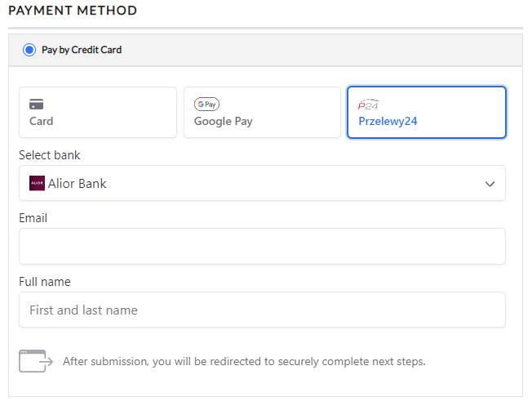Image resolution: width=532 pixels, height=406 pixels.
Task: Click the Alior Bank logo icon
Action: point(37,183)
